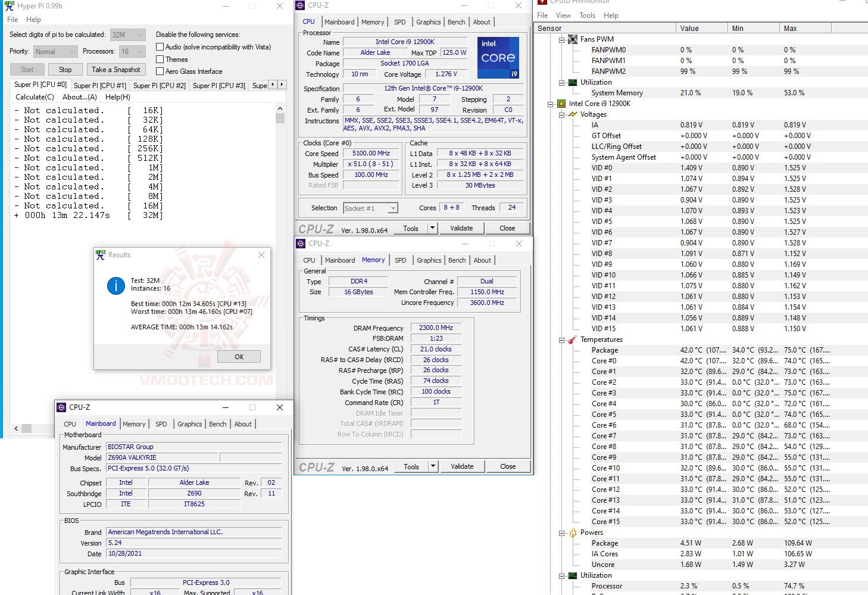
Task: Click the CPU-Z title icon in the Memory window
Action: (301, 244)
